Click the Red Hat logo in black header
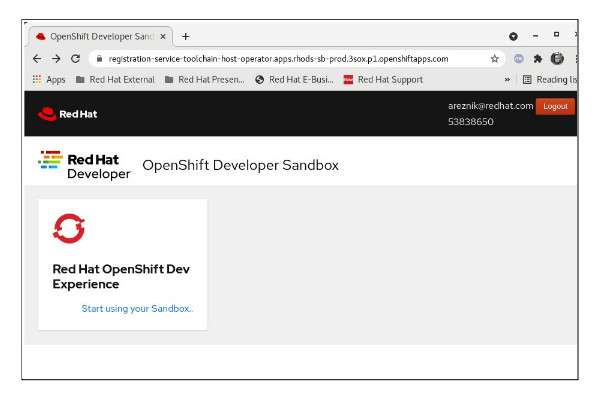 click(x=68, y=114)
